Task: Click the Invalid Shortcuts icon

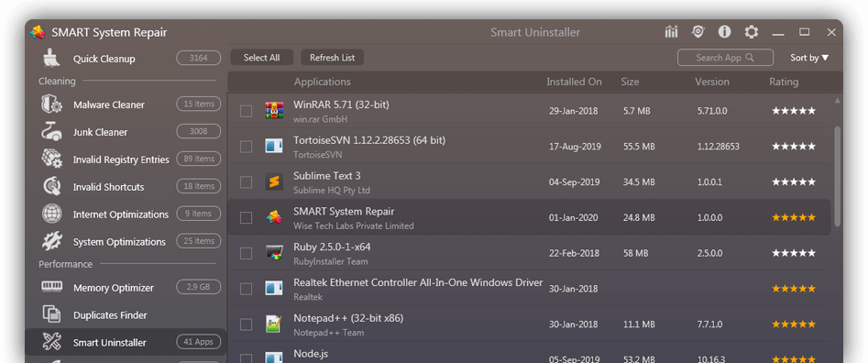Action: point(52,186)
